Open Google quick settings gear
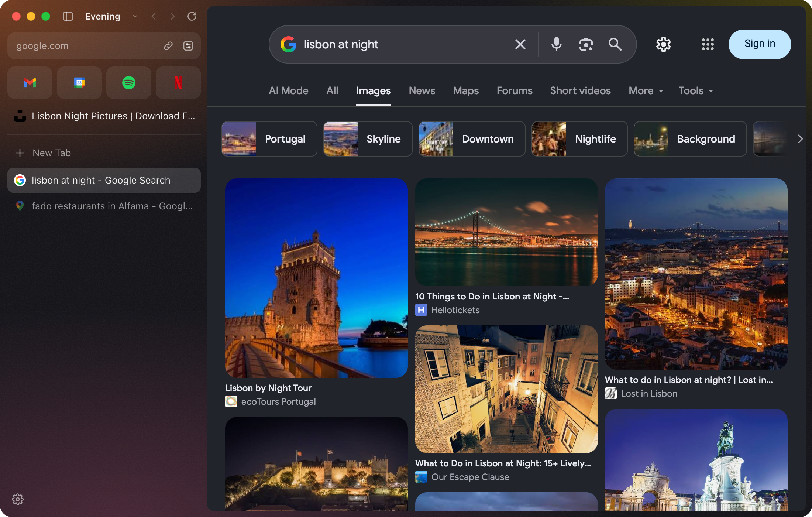812x517 pixels. click(x=663, y=44)
